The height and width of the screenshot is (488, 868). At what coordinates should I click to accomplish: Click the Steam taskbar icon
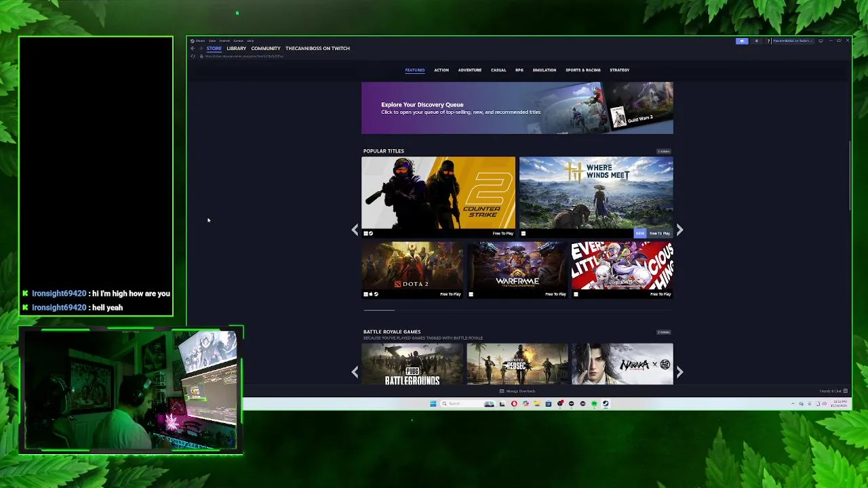click(606, 403)
